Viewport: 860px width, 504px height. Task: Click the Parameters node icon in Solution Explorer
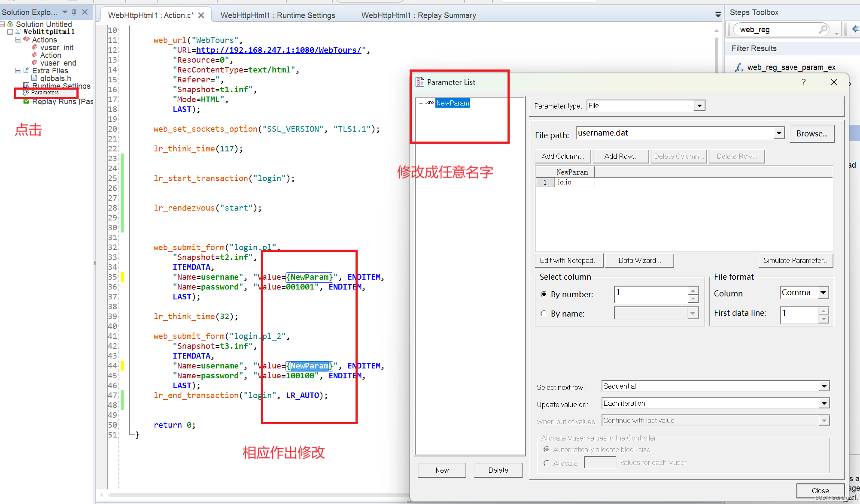(26, 93)
